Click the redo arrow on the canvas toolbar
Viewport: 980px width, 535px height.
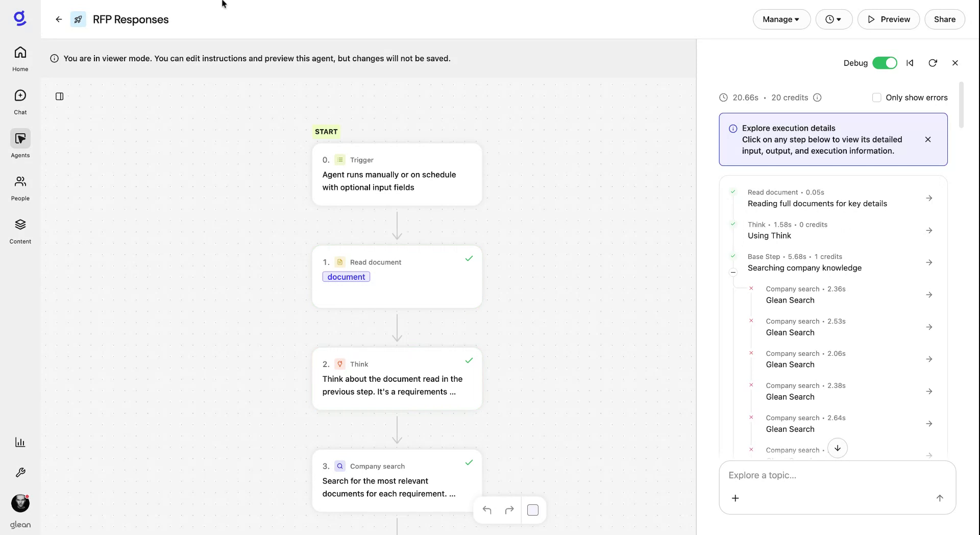pos(509,509)
